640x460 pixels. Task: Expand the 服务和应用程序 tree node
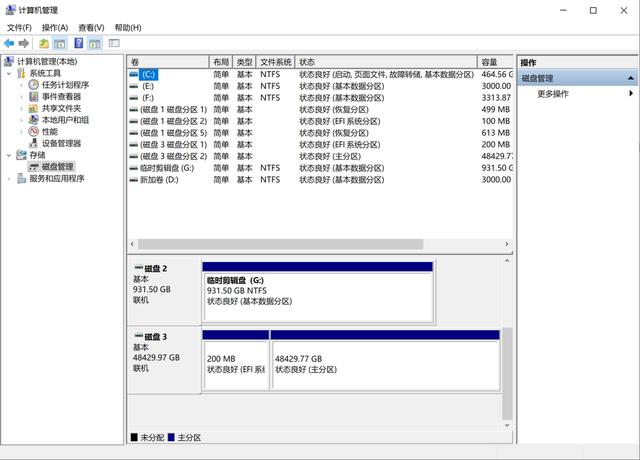click(9, 179)
